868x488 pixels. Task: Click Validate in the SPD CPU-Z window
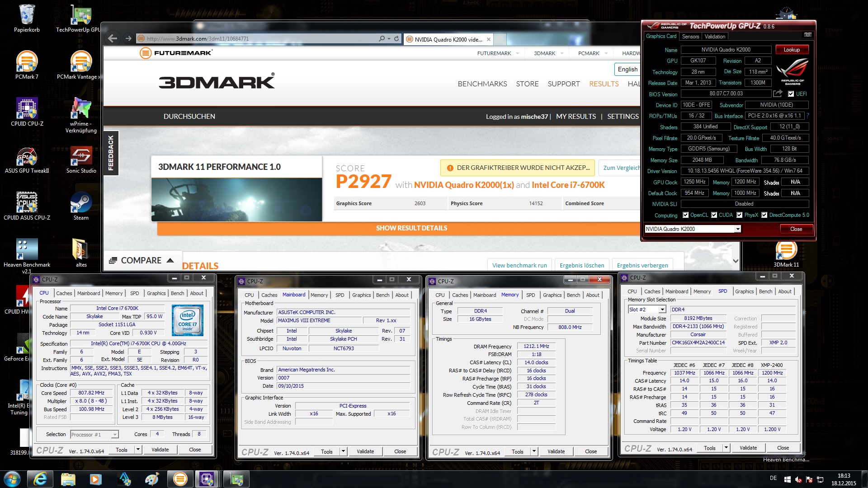pos(748,448)
